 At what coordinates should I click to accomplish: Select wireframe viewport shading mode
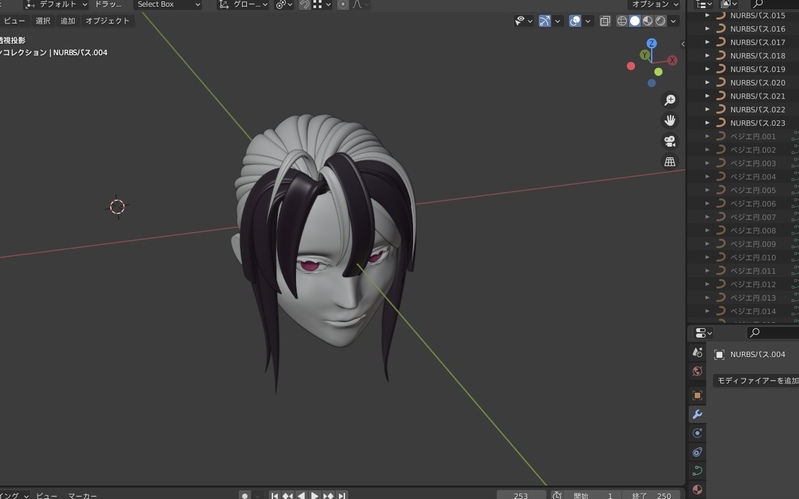(x=621, y=21)
